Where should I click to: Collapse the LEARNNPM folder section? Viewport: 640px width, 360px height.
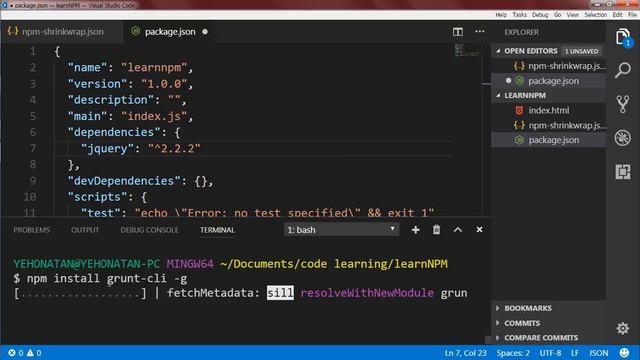point(498,96)
